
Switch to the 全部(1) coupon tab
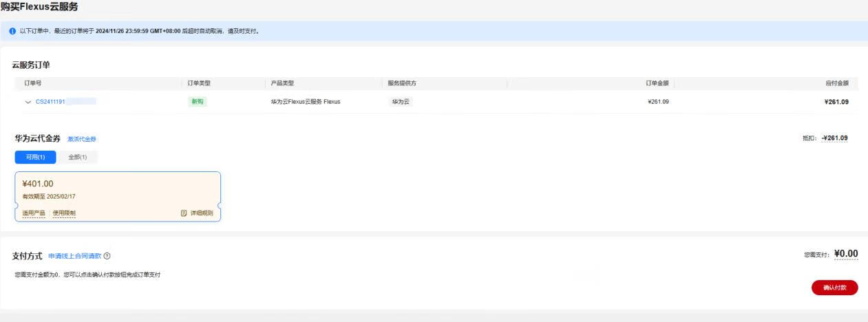click(x=77, y=158)
